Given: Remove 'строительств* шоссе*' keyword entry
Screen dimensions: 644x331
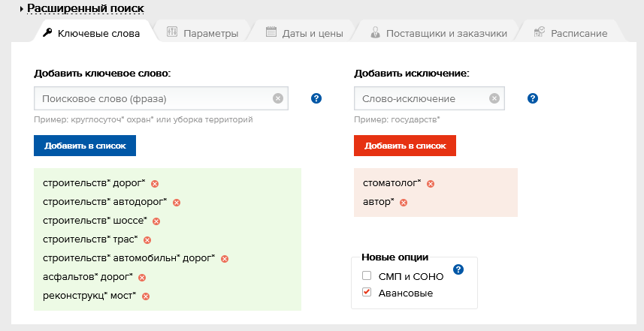Looking at the screenshot, I should (x=156, y=221).
